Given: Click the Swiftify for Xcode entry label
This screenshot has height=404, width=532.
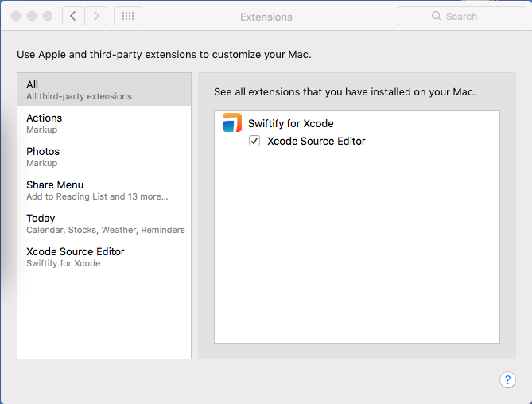Looking at the screenshot, I should click(290, 123).
